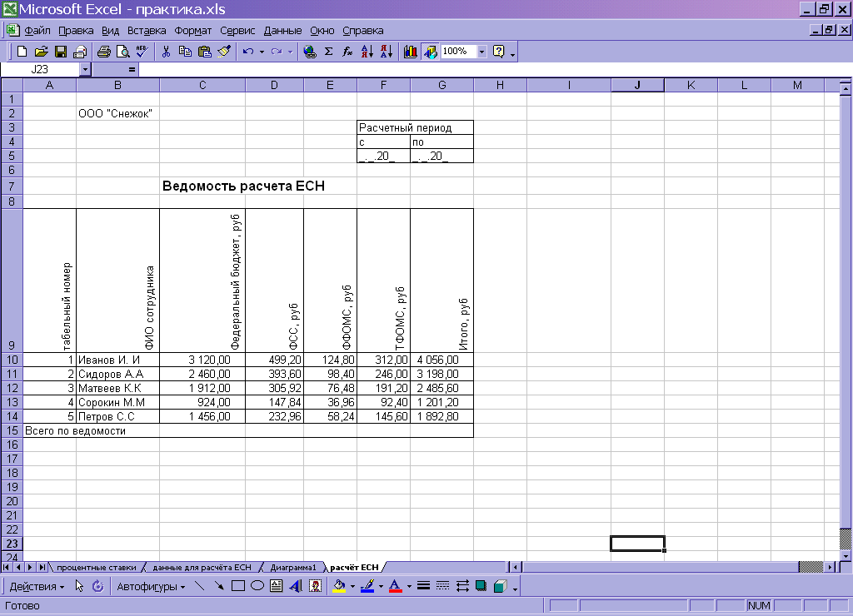Open the Undo history dropdown arrow
The image size is (853, 616).
262,52
